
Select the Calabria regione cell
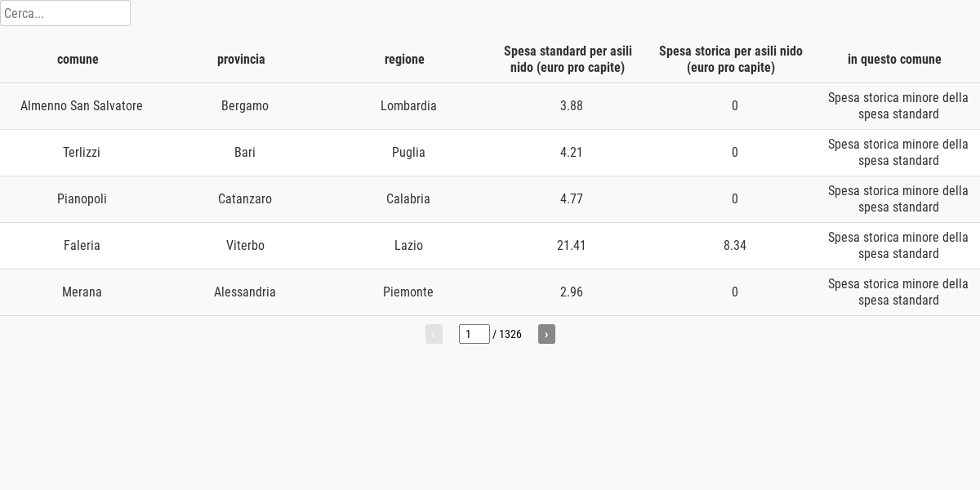[x=408, y=199]
